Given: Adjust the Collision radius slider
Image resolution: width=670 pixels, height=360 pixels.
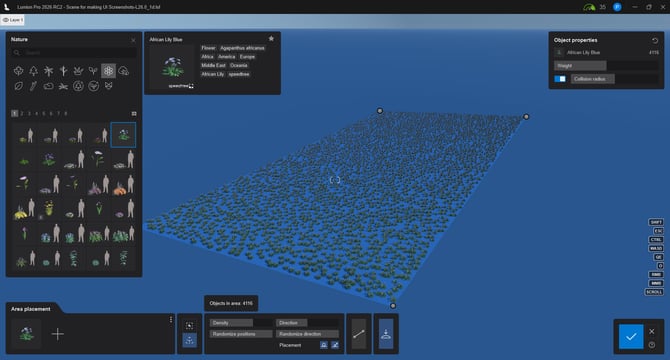Looking at the screenshot, I should [x=614, y=79].
